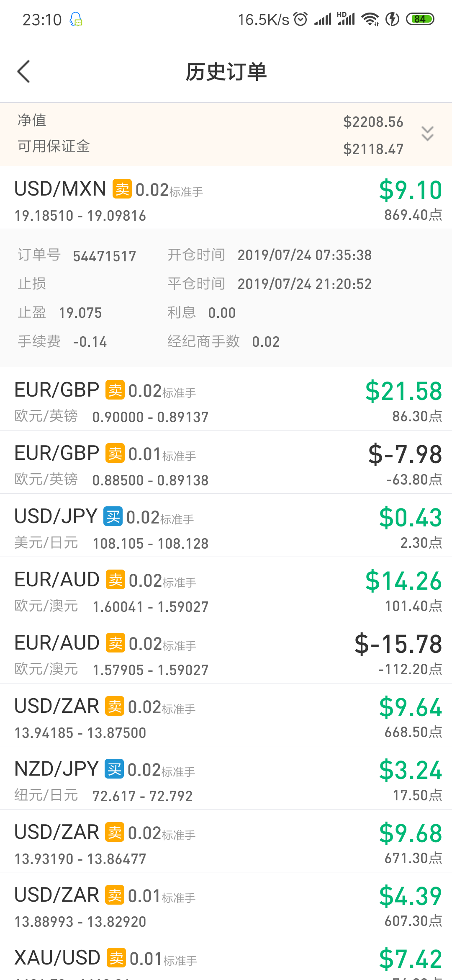Tap the sell badge on USD/MXN order

[x=122, y=189]
